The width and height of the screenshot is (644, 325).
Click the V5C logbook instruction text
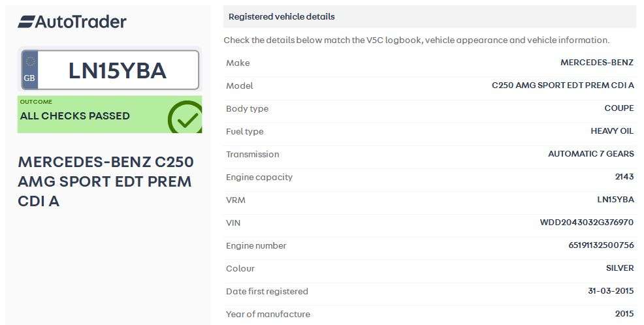coord(416,40)
